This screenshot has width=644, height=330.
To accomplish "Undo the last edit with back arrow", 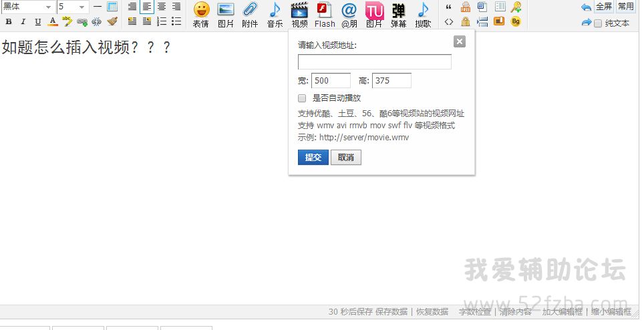I will (x=586, y=7).
